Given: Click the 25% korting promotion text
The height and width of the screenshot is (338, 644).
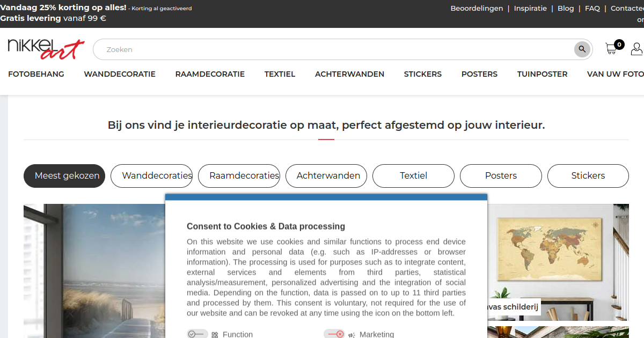Looking at the screenshot, I should click(x=63, y=8).
